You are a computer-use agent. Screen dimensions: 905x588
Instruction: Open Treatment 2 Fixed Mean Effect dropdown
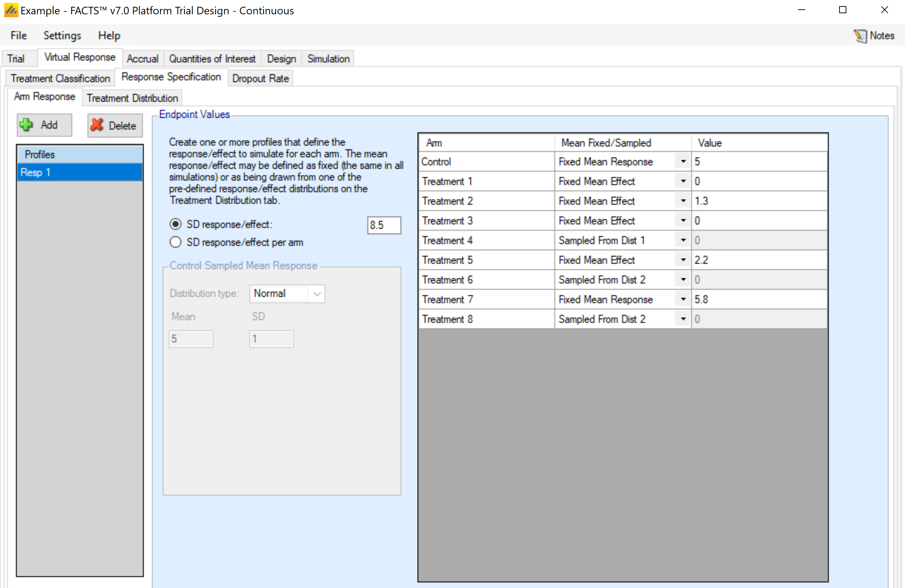point(683,201)
